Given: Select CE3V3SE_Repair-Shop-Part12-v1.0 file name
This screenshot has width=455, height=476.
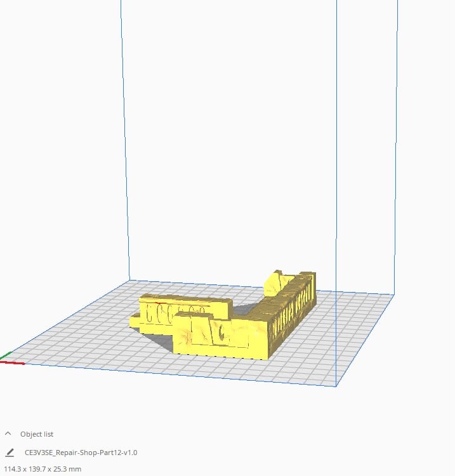Looking at the screenshot, I should [x=81, y=453].
